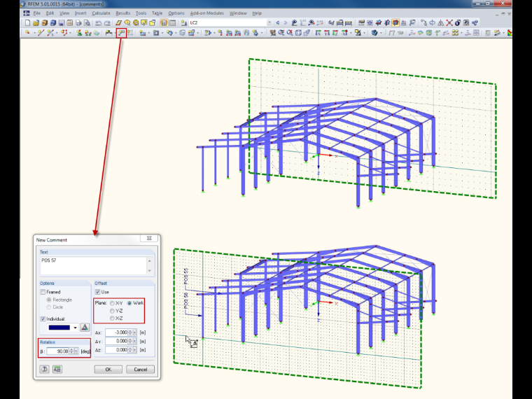Choose the Rectangle frame radio option
Image resolution: width=532 pixels, height=399 pixels.
[49, 300]
